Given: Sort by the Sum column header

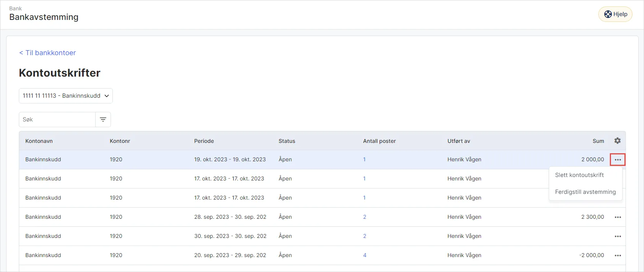Looking at the screenshot, I should (598, 141).
